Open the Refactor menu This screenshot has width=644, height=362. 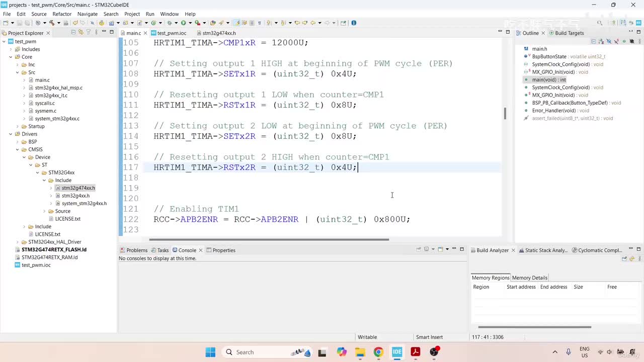pos(62,14)
